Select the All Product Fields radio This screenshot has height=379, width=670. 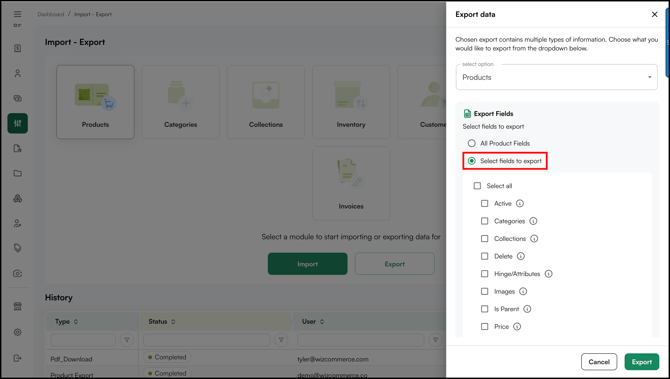[x=471, y=143]
